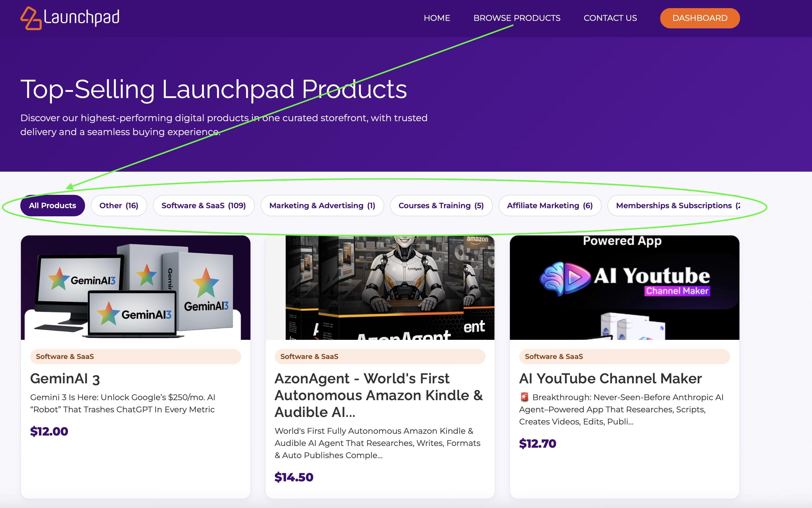Screen dimensions: 812x508
Task: Filter by Courses & Training (5)
Action: [441, 206]
